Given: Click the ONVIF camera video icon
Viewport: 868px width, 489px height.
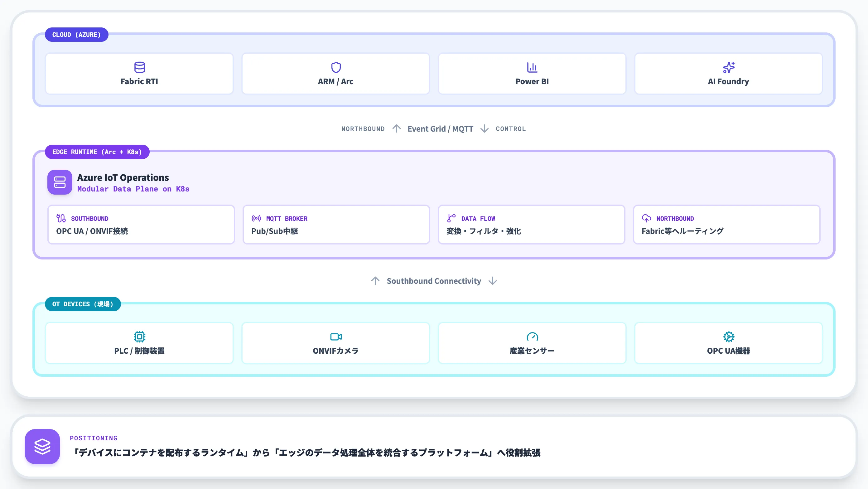Looking at the screenshot, I should coord(336,337).
